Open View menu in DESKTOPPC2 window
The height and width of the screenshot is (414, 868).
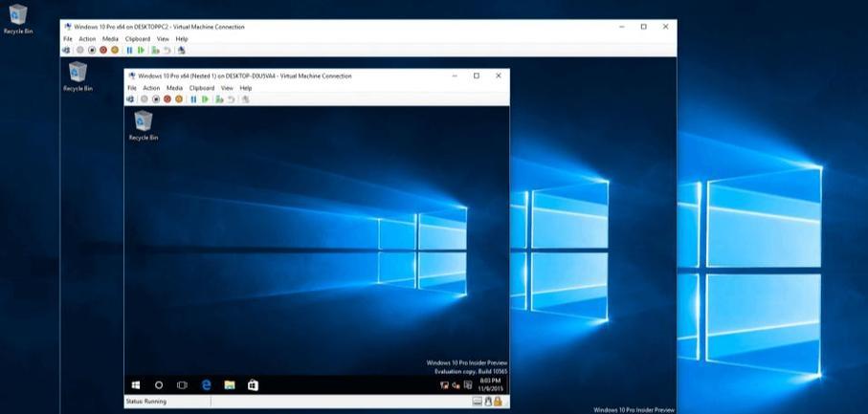[x=163, y=38]
